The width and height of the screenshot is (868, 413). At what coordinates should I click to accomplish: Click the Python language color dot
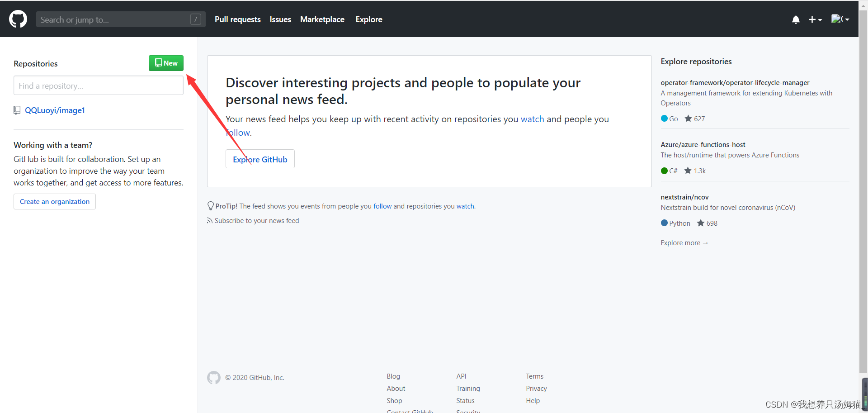click(x=664, y=223)
